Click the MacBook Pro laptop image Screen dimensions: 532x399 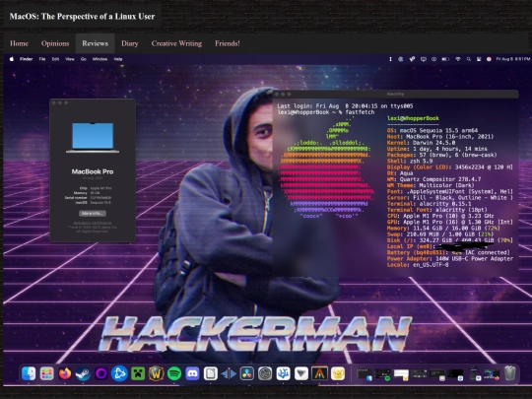93,137
